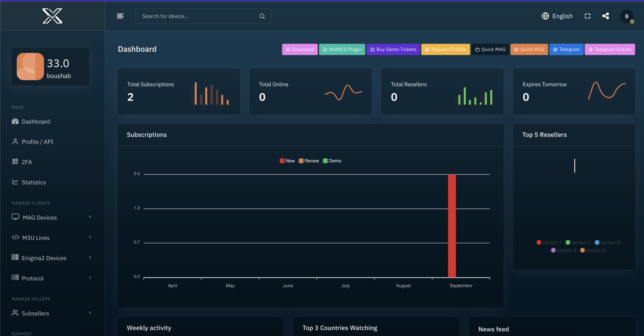Click the MAG Devices monitor icon
Screen dimensions: 644x336
[x=15, y=217]
